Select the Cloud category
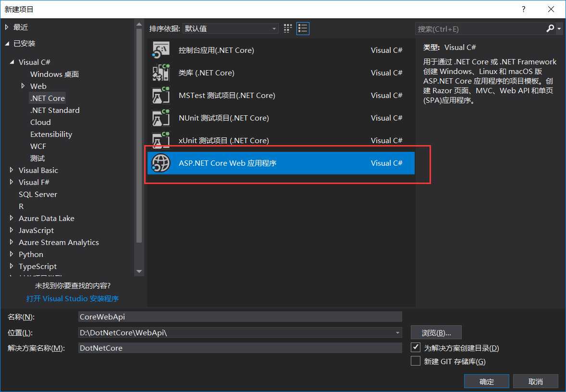This screenshot has width=566, height=392. click(x=40, y=122)
